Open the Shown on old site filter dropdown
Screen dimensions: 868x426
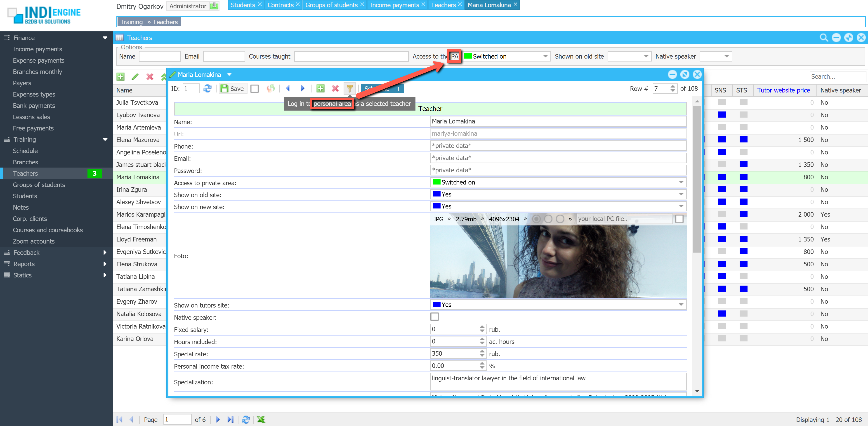tap(646, 56)
